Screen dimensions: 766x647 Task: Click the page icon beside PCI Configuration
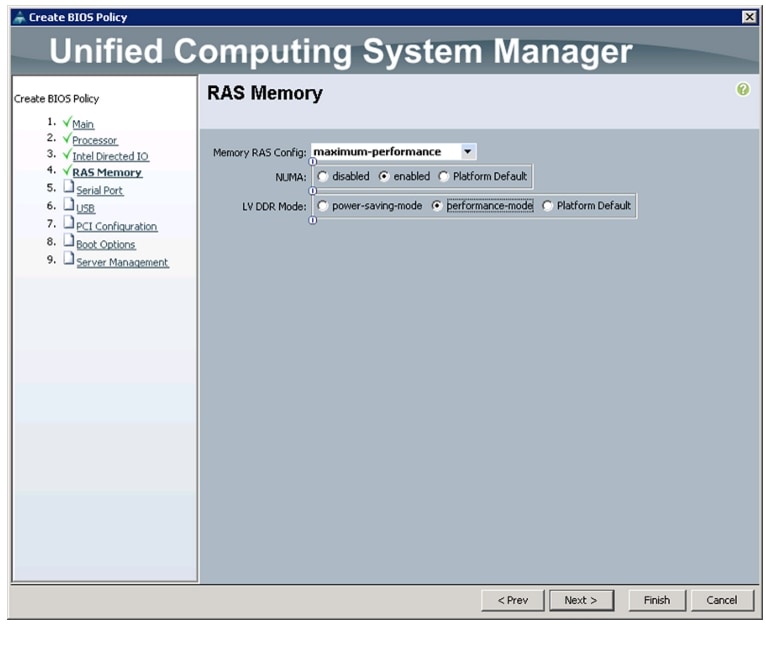click(x=69, y=223)
